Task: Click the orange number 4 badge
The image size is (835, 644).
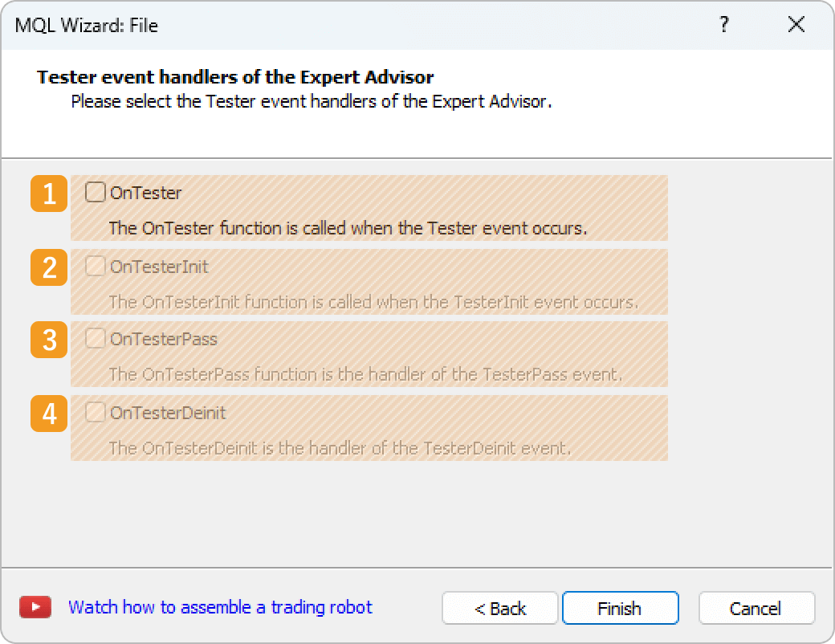Action: coord(49,414)
